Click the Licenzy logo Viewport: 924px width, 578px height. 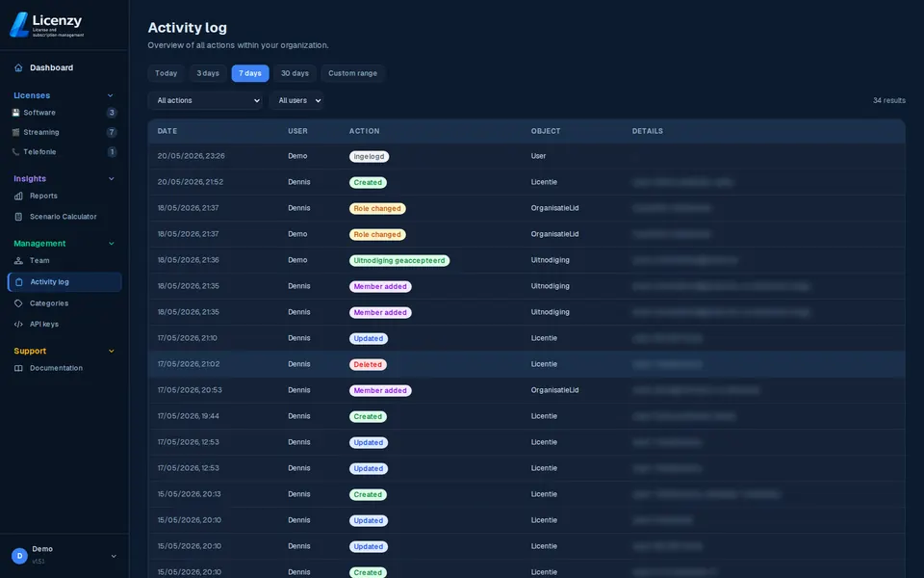(x=47, y=25)
